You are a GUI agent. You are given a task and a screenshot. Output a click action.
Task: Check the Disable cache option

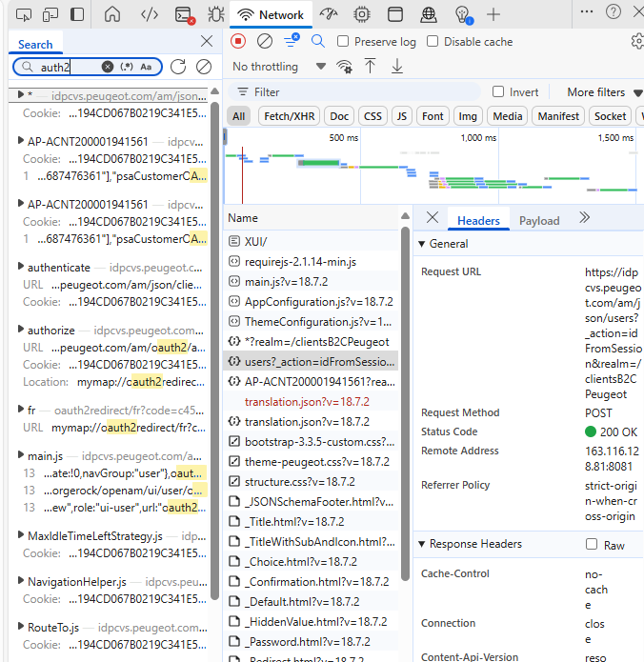click(x=433, y=42)
